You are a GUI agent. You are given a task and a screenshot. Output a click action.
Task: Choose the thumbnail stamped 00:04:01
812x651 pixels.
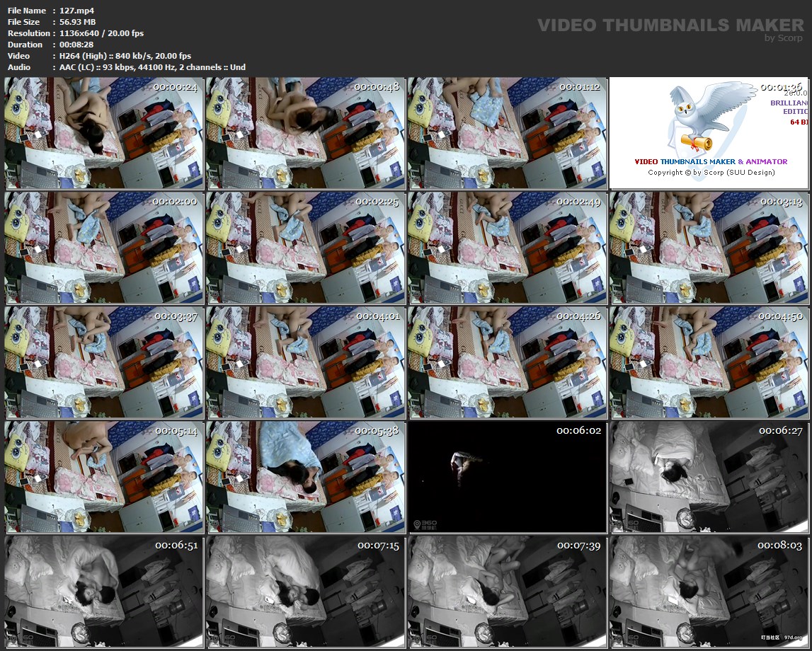306,362
